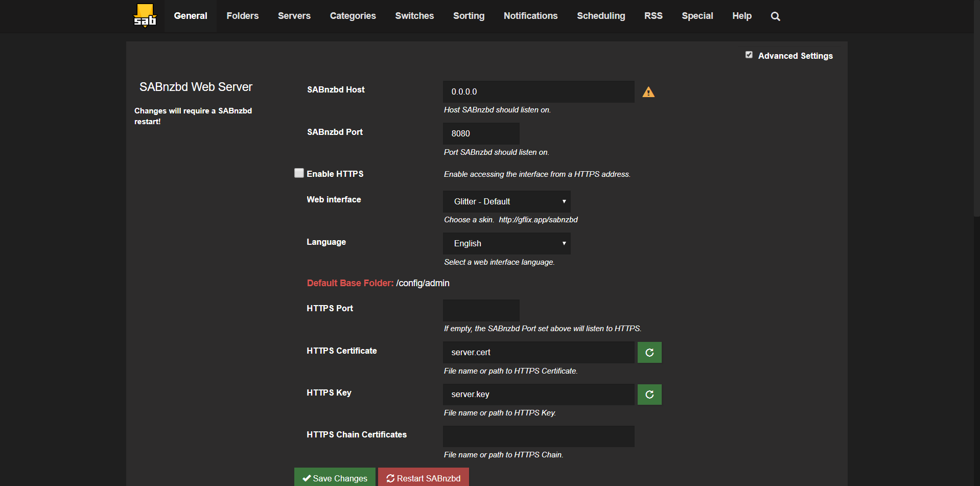Click the empty HTTPS Port field
This screenshot has height=486, width=980.
click(x=481, y=310)
